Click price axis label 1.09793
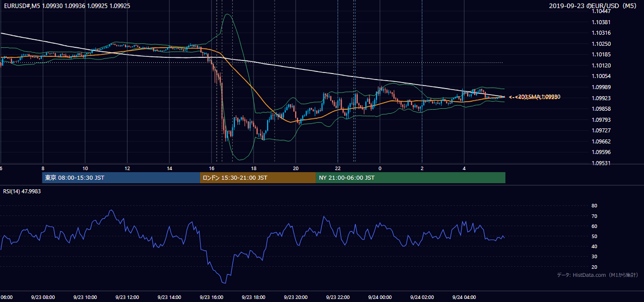Viewport: 644px width, 302px height. point(602,120)
